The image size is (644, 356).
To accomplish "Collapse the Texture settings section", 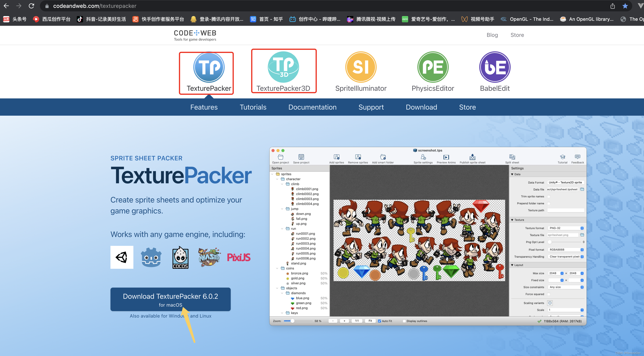I will 512,220.
